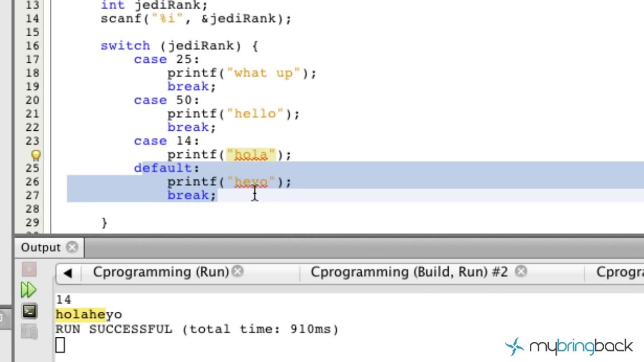Click the line 'case 14:'
The image size is (644, 362).
167,141
